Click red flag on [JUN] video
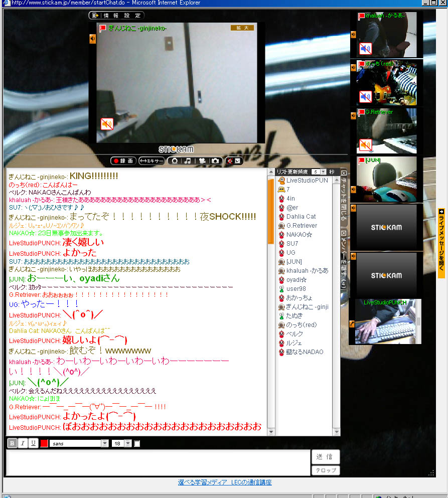Viewport: 448px width, 498px height. (361, 160)
